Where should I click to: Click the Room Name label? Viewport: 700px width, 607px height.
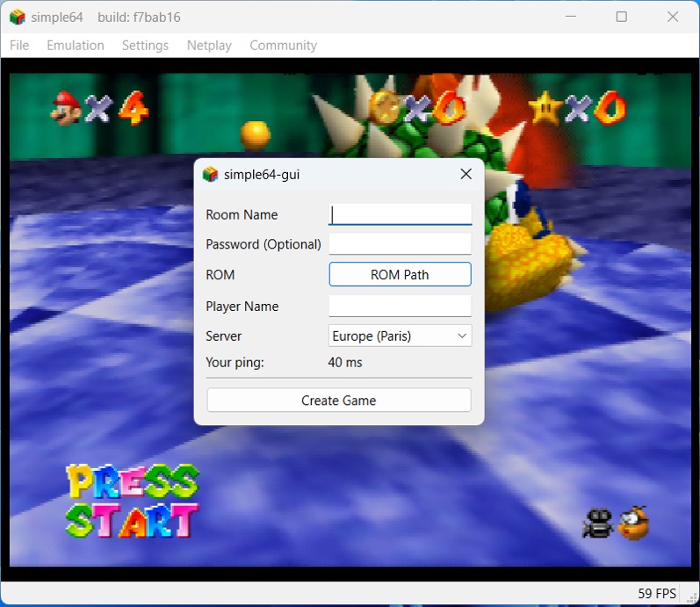coord(242,215)
